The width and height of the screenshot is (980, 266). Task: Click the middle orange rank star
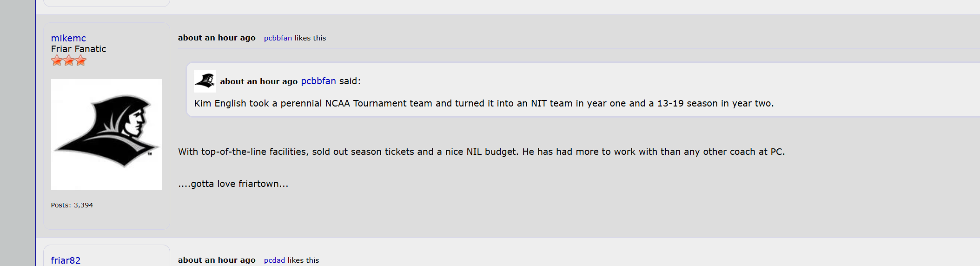point(69,60)
